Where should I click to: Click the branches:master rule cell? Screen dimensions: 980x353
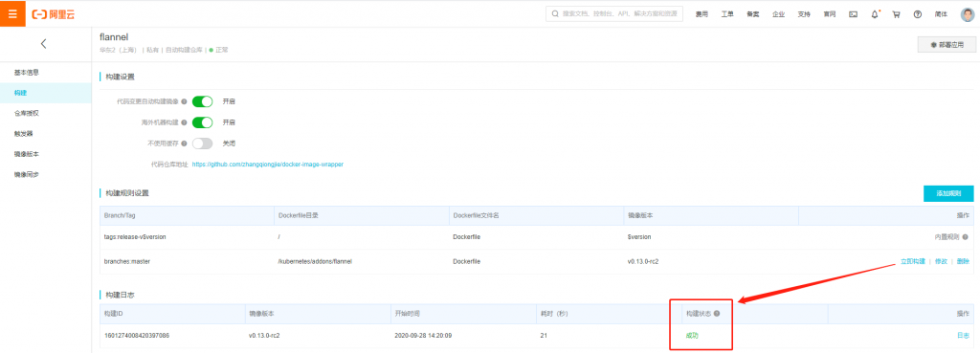[127, 261]
